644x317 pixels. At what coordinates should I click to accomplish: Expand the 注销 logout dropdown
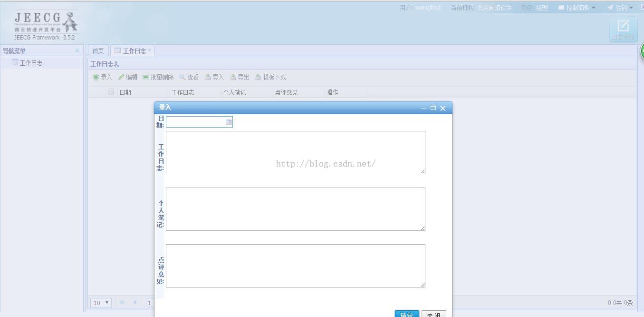click(620, 8)
